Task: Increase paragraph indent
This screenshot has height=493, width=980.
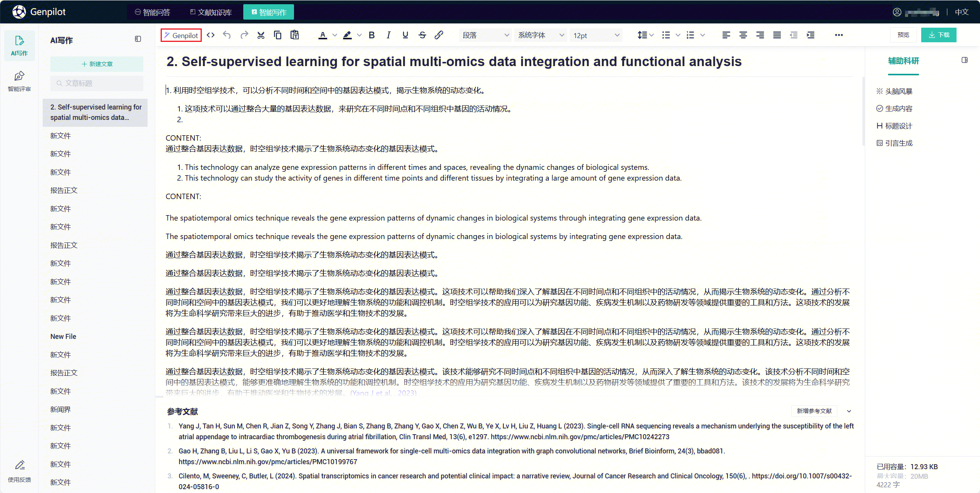Action: [811, 35]
